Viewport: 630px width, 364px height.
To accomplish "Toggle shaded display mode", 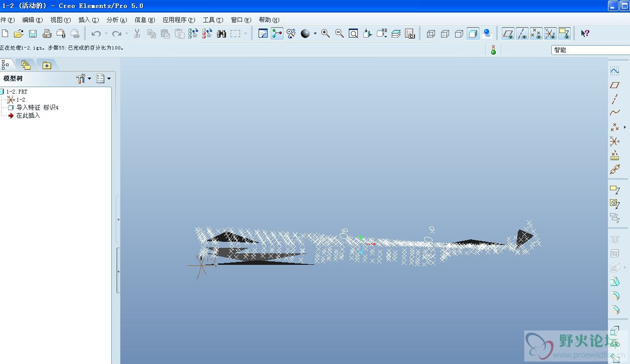I will coord(473,34).
